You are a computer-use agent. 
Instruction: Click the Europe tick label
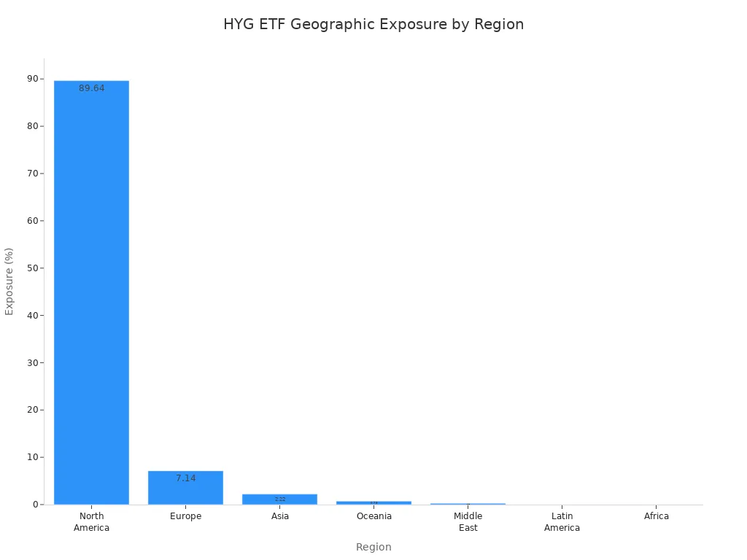[x=186, y=516]
